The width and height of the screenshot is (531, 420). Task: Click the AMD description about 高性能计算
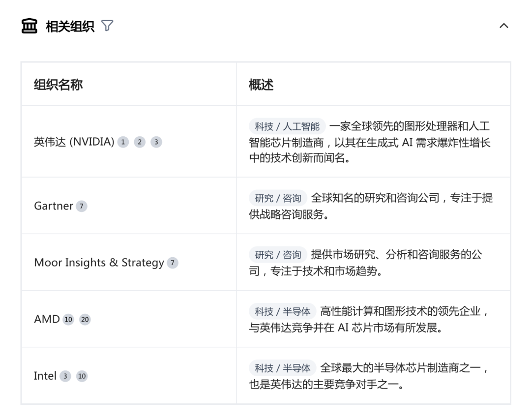pos(368,319)
